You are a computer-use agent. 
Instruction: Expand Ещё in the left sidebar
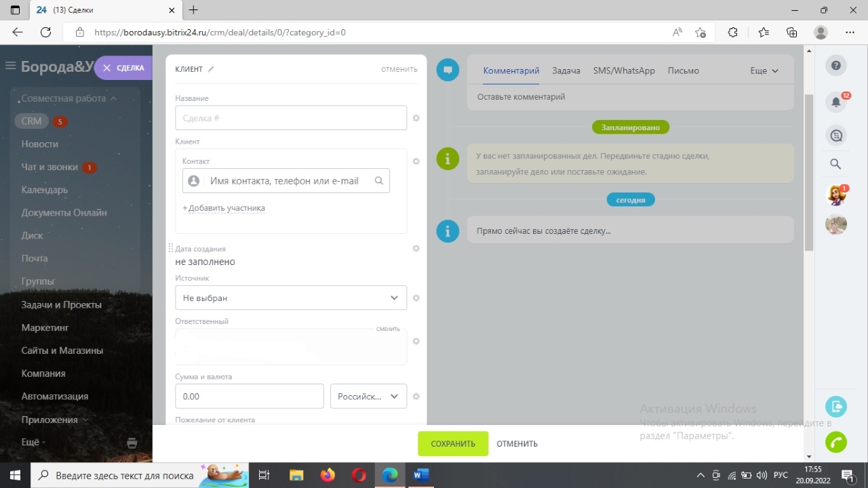tap(34, 442)
